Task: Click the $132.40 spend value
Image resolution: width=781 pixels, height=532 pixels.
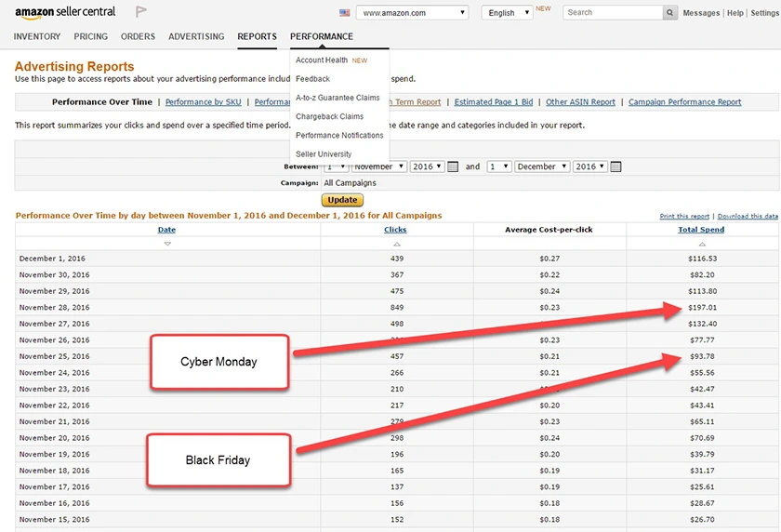Action: (703, 324)
